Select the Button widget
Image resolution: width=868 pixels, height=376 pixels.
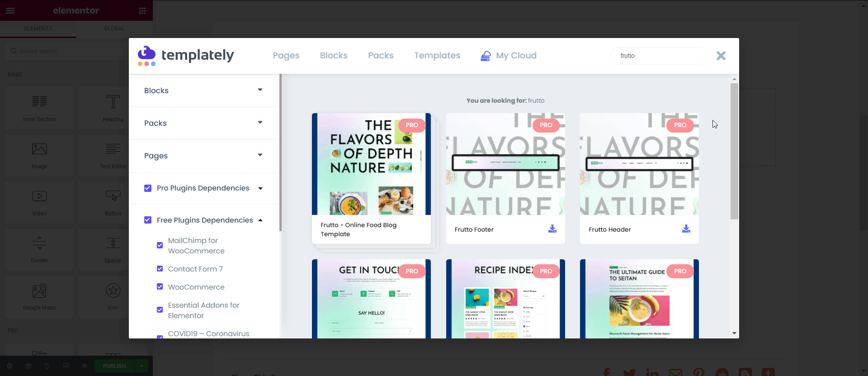(113, 203)
